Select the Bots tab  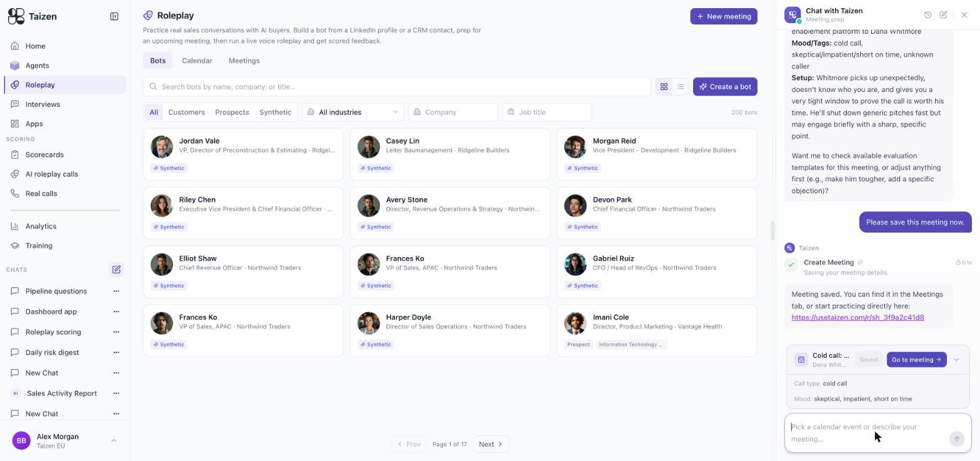(157, 61)
